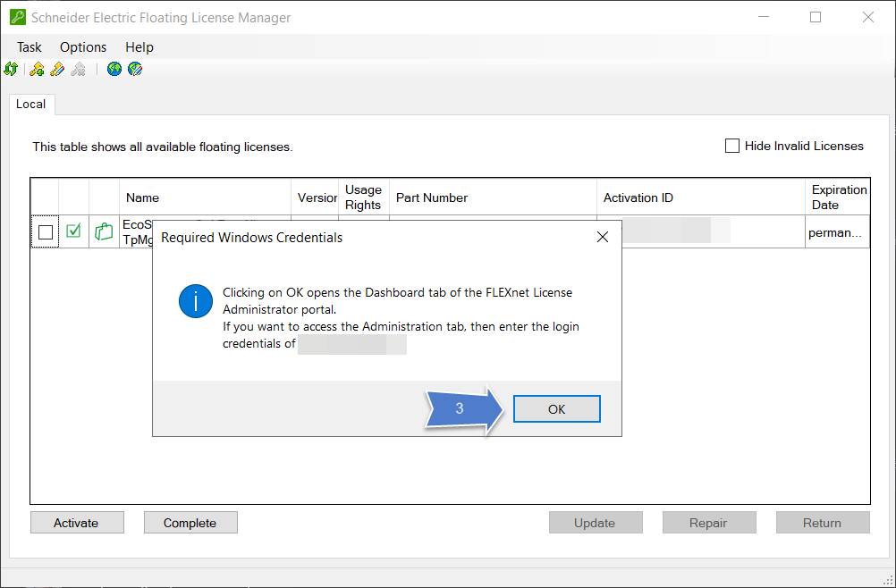Click the green checkmark status icon in row
The width and height of the screenshot is (896, 588).
coord(73,231)
